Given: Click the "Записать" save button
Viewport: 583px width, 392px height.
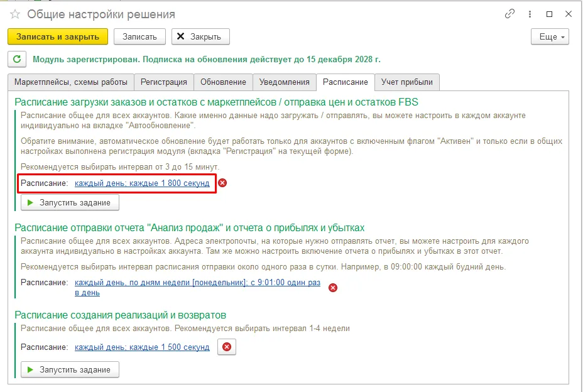Looking at the screenshot, I should click(139, 37).
